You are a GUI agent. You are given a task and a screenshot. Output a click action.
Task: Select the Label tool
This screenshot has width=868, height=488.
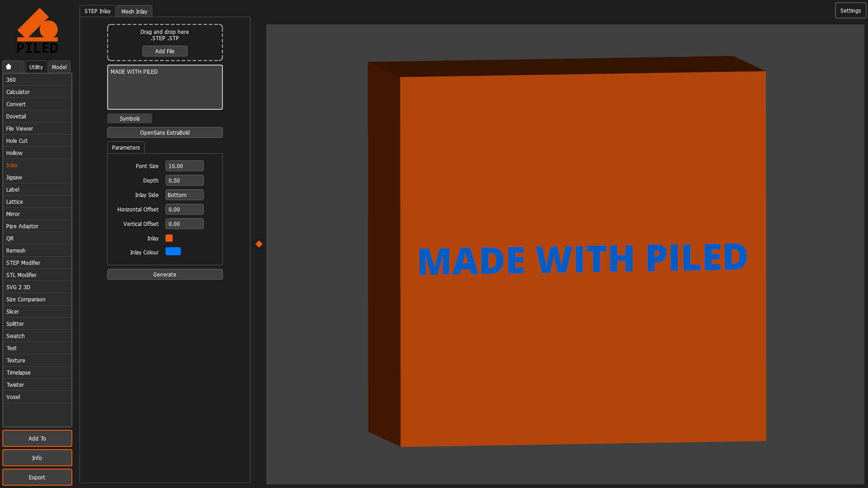pyautogui.click(x=37, y=189)
